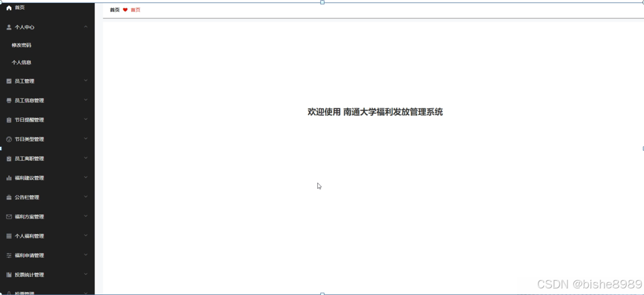
Task: Click the briefcase icon beside 公告栏管理
Action: (x=9, y=197)
